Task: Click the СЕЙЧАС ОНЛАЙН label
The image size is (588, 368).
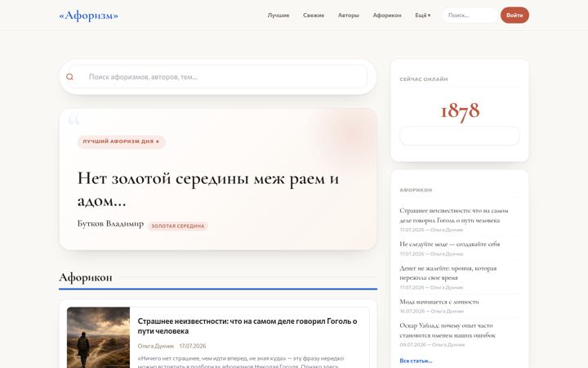Action: pyautogui.click(x=424, y=79)
